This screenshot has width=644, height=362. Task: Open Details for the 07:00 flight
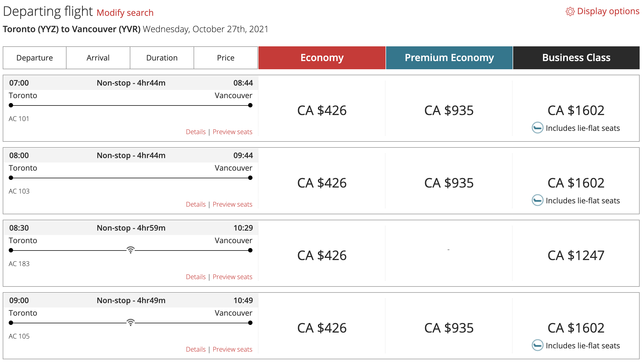(195, 132)
